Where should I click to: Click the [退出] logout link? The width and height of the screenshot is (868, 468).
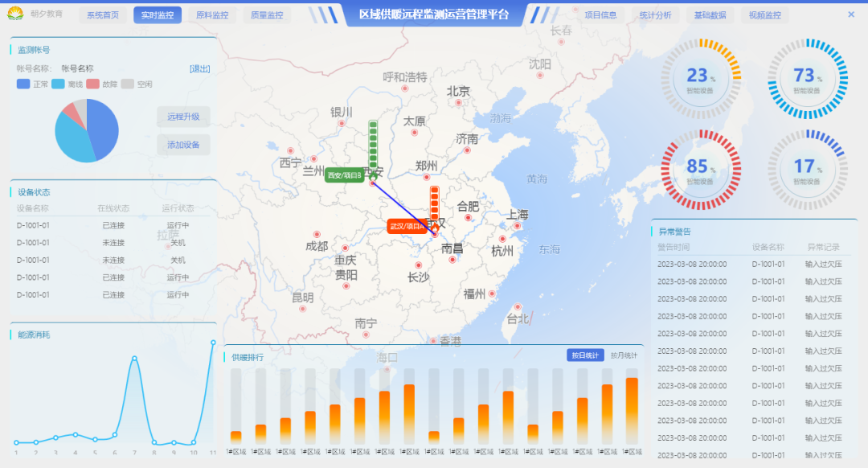[x=199, y=68]
